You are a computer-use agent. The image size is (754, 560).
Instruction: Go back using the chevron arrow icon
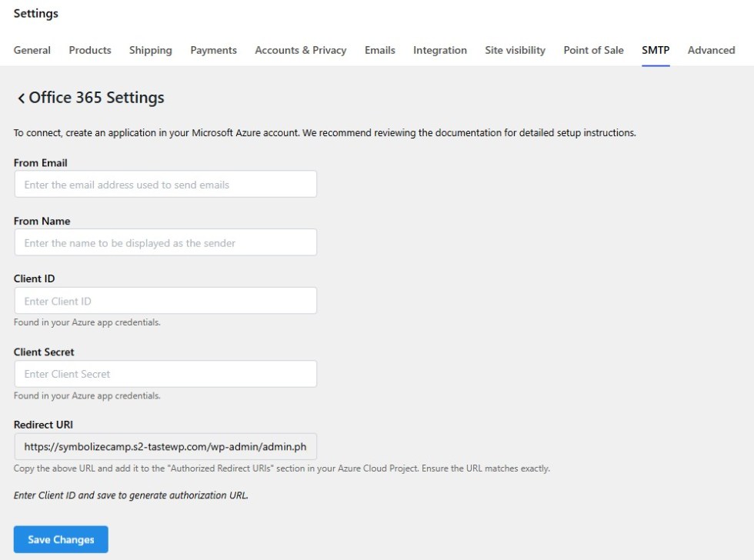click(x=21, y=98)
